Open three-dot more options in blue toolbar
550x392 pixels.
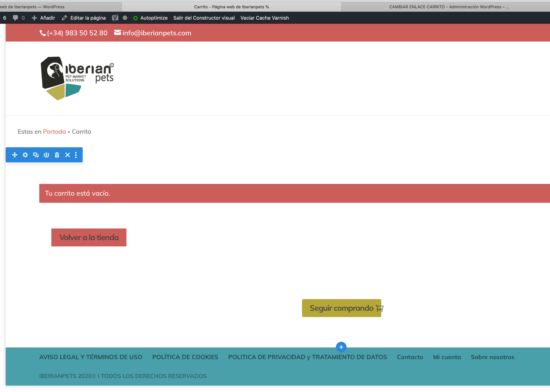point(76,155)
